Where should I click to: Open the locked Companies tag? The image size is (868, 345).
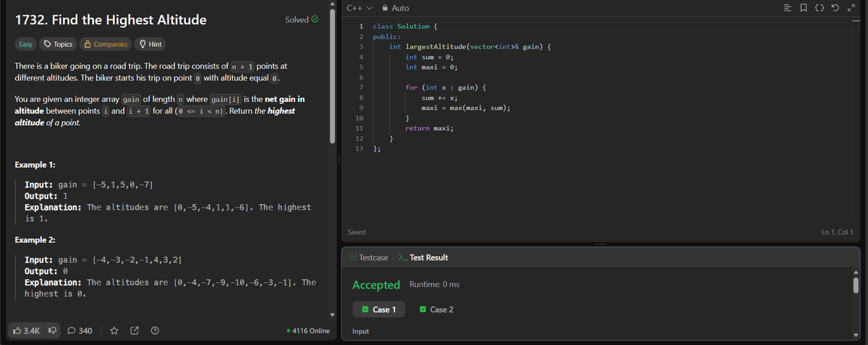tap(106, 44)
